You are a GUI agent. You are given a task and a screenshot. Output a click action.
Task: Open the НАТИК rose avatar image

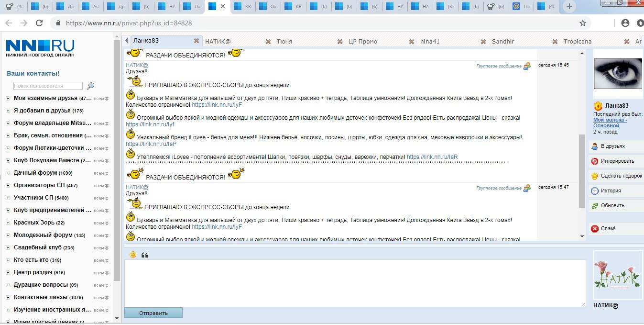pos(618,275)
